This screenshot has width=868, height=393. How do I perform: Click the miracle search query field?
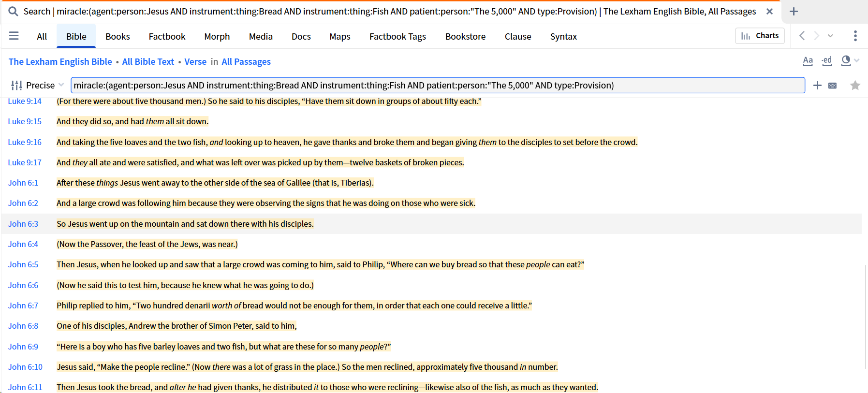pos(438,86)
